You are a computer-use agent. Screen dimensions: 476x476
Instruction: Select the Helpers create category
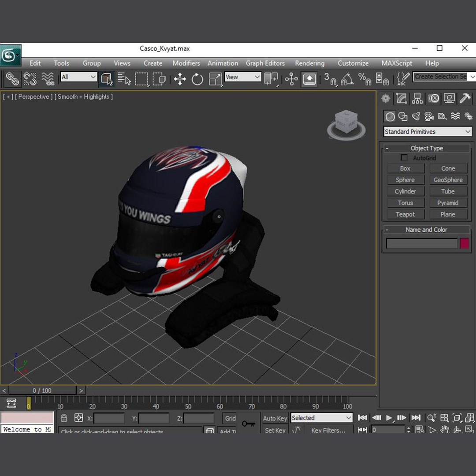pos(442,116)
